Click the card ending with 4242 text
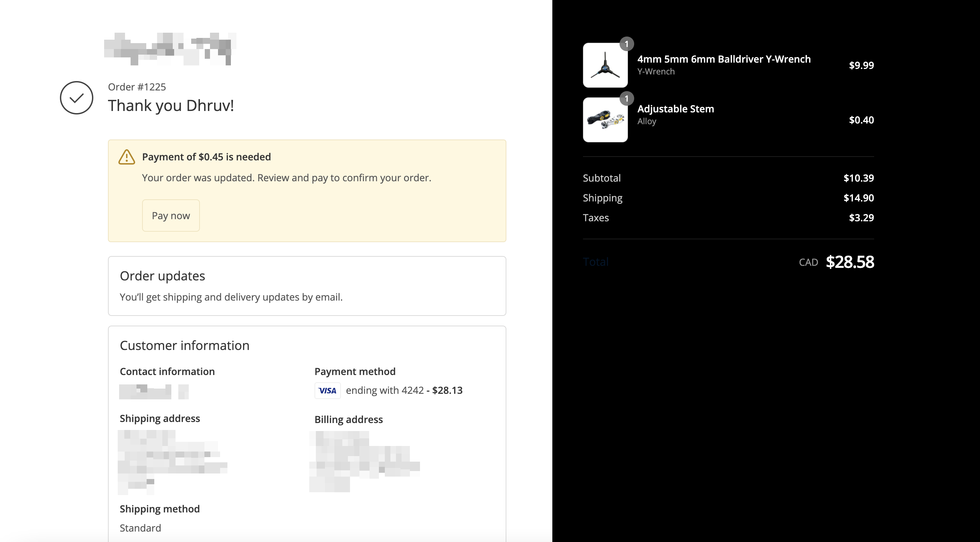Screen dimensions: 980x542 click(x=384, y=390)
